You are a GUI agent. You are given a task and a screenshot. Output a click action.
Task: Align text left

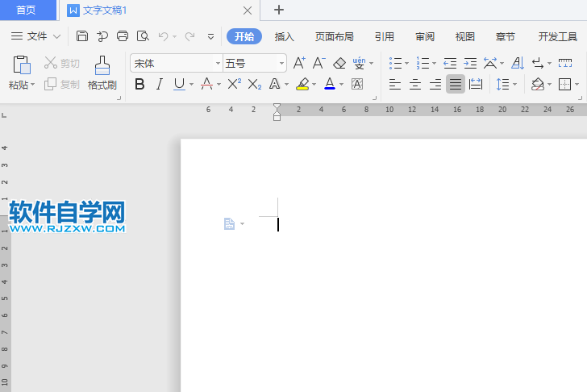coord(395,84)
